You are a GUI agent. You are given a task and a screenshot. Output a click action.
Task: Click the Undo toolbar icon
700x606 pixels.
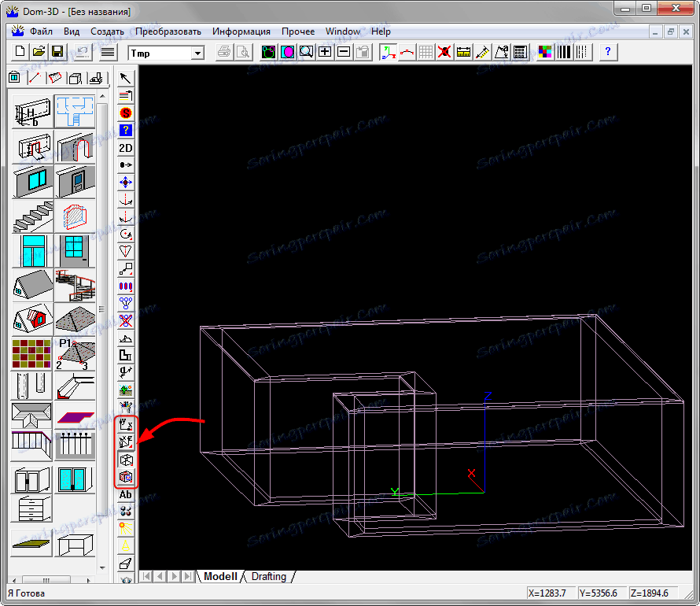tap(83, 52)
